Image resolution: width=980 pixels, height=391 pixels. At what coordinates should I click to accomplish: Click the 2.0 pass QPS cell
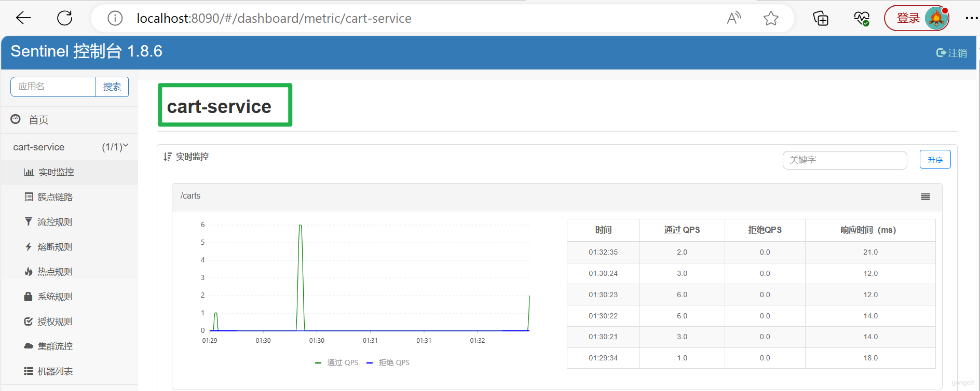click(x=682, y=252)
